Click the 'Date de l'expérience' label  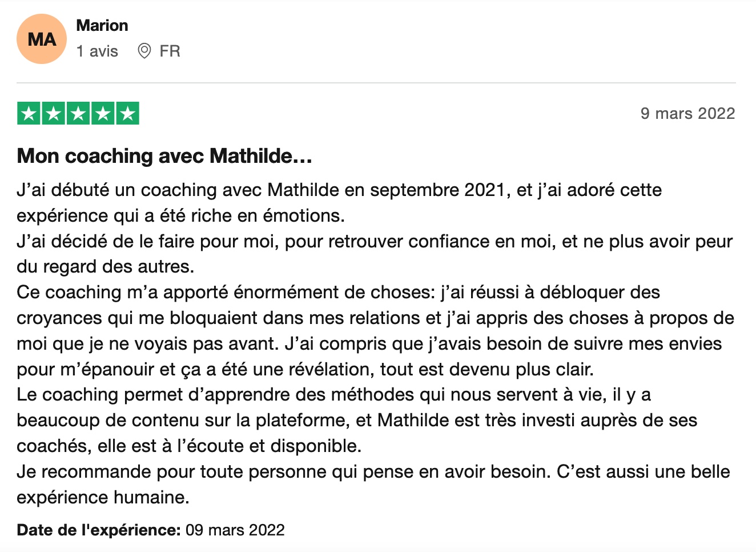pyautogui.click(x=99, y=530)
